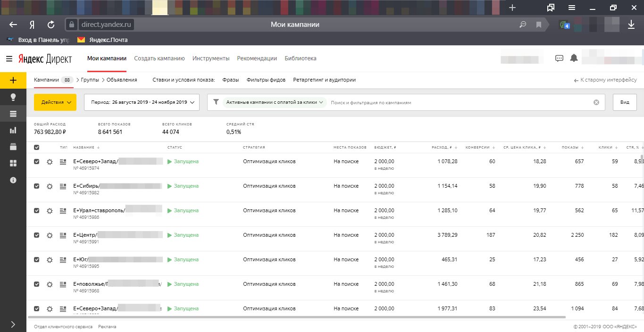
Task: Click the campaign search input field
Action: coord(458,102)
